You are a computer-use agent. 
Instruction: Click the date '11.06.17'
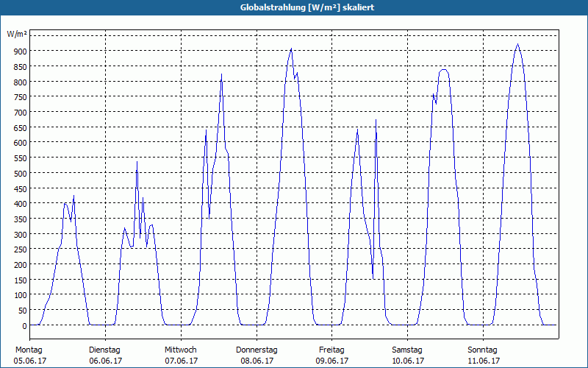click(484, 361)
